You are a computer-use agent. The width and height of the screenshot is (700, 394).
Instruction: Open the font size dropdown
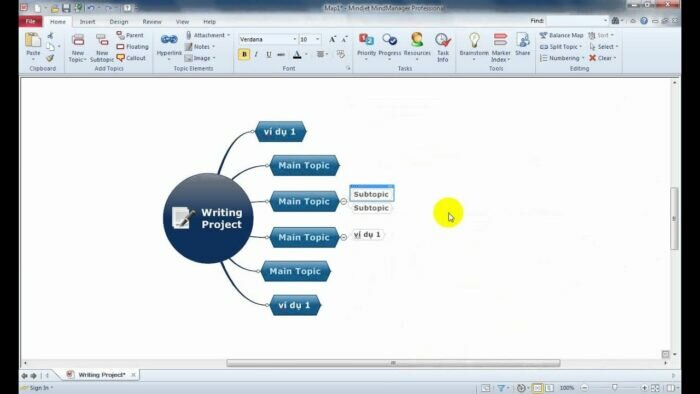pos(310,39)
